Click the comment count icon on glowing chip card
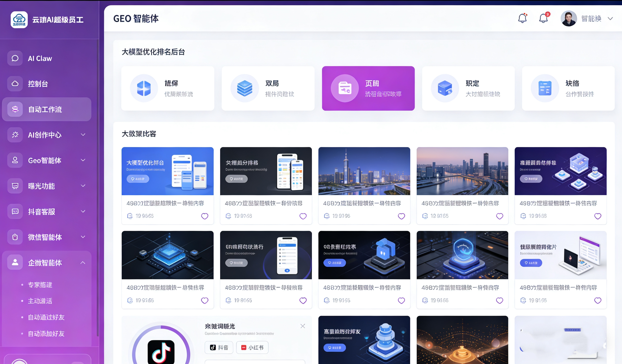 coord(130,301)
